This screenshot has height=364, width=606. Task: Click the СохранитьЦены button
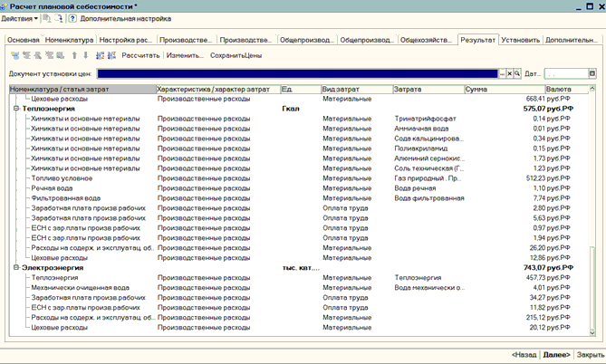tap(236, 55)
